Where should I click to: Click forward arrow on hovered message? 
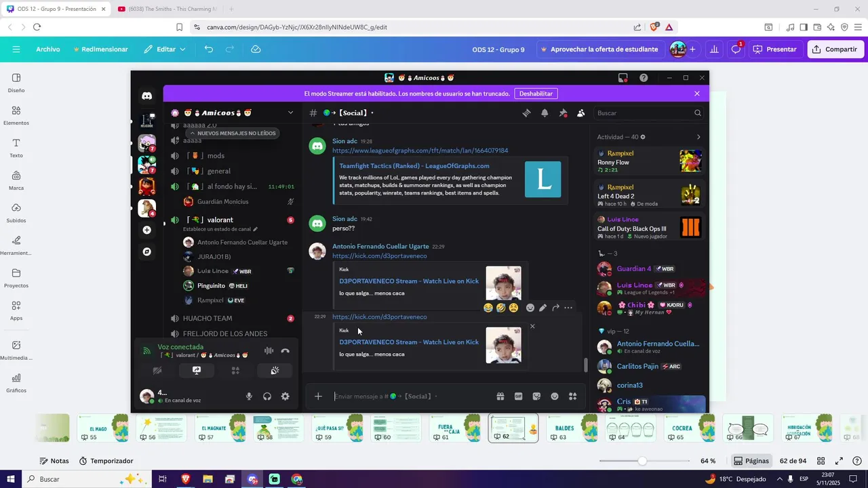pyautogui.click(x=555, y=308)
